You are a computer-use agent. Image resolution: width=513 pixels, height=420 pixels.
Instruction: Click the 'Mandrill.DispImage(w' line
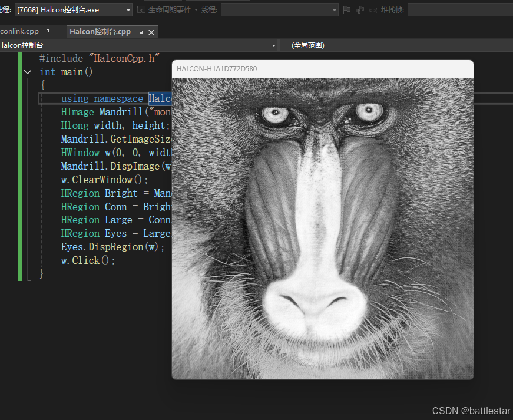coord(116,166)
